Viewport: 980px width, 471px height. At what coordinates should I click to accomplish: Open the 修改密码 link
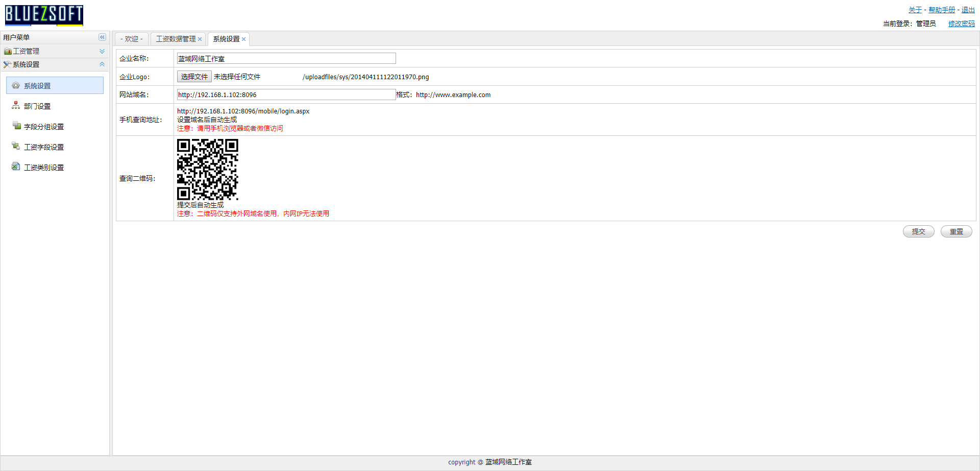click(x=961, y=23)
